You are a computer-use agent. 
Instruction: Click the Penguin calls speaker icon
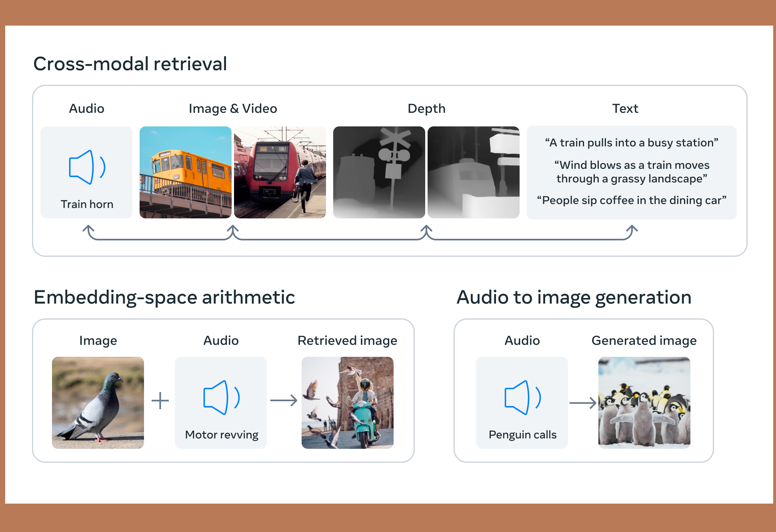(523, 398)
